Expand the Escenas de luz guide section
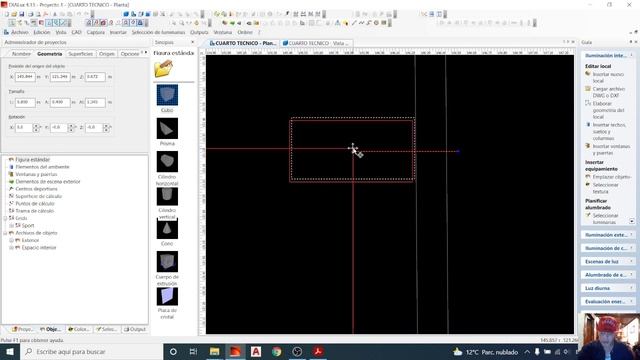 pyautogui.click(x=607, y=262)
